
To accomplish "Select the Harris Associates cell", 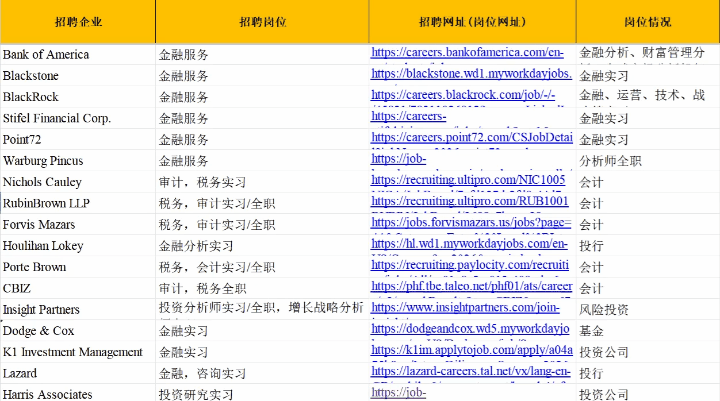I will (78, 394).
